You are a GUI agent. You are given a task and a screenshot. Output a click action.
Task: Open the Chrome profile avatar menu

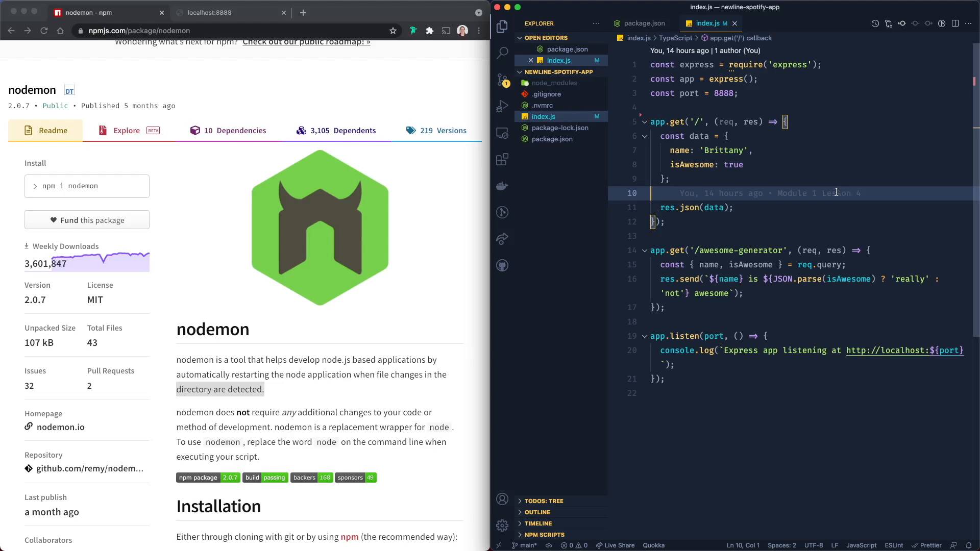point(462,31)
